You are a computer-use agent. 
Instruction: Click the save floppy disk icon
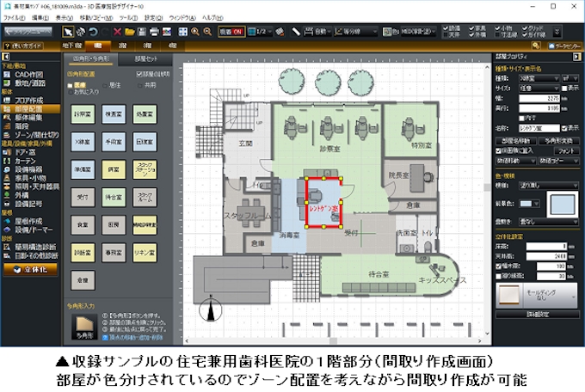(143, 31)
